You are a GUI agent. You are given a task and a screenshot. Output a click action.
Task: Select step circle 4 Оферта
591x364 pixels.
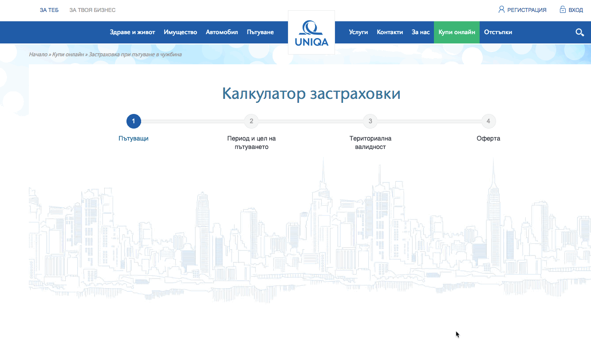[488, 121]
